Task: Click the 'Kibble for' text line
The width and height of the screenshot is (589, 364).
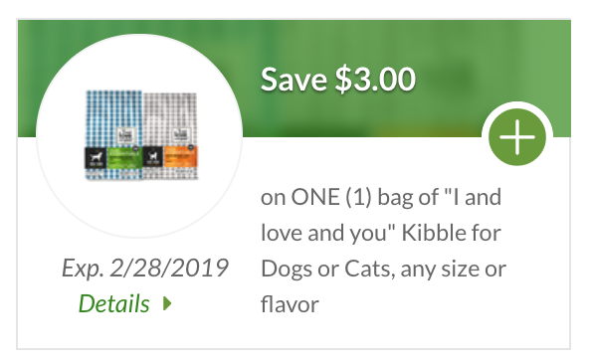Action: pyautogui.click(x=451, y=233)
